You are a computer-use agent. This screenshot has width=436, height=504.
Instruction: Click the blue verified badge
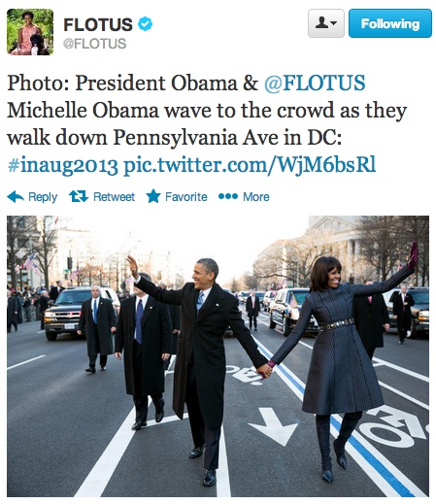point(145,24)
